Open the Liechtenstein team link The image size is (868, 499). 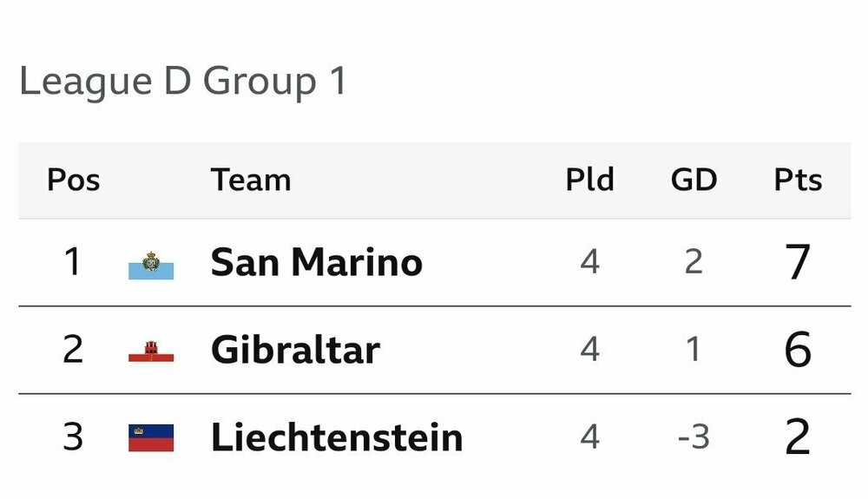pyautogui.click(x=337, y=437)
